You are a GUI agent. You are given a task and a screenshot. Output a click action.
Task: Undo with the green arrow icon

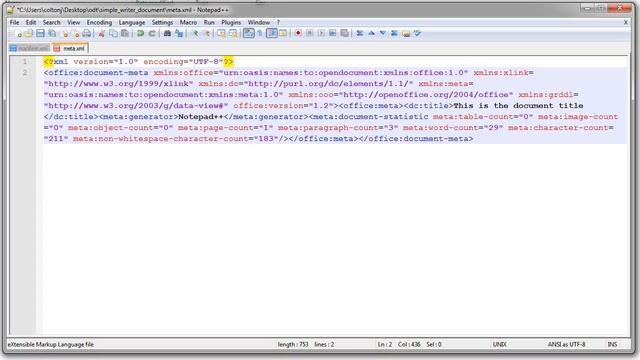coord(140,34)
